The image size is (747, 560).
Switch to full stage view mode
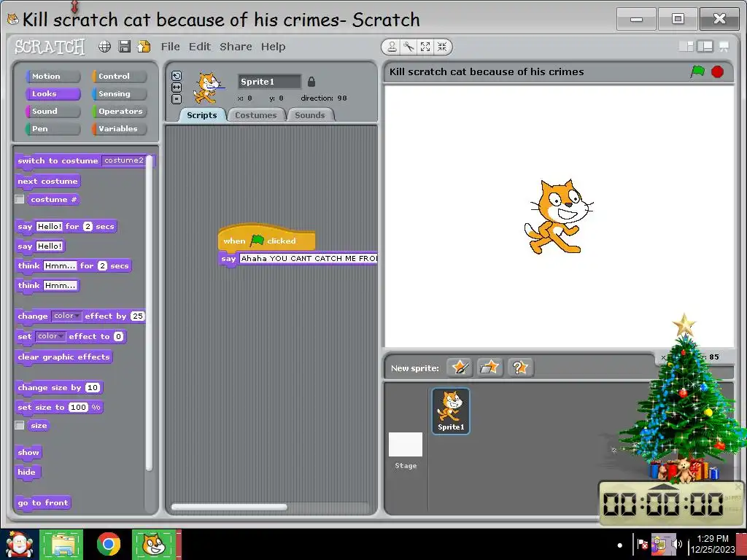coord(705,46)
